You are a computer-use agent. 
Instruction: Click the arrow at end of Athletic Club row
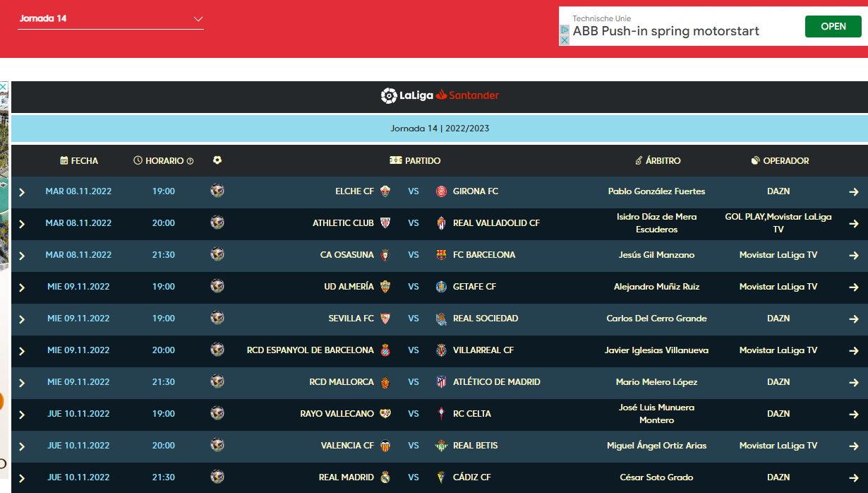click(854, 224)
